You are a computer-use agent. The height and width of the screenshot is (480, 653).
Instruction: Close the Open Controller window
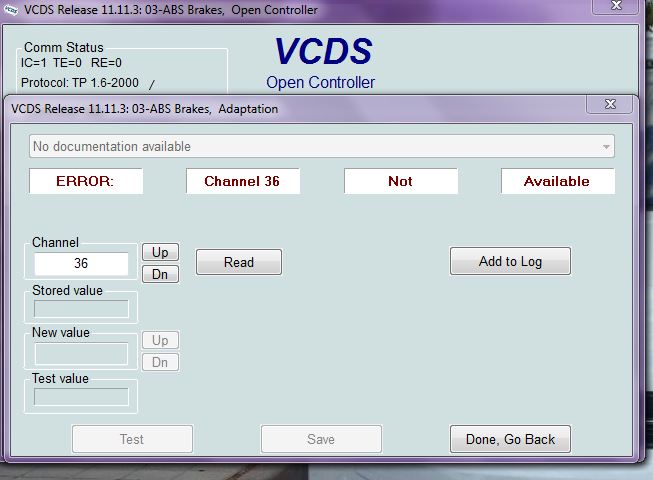point(616,6)
